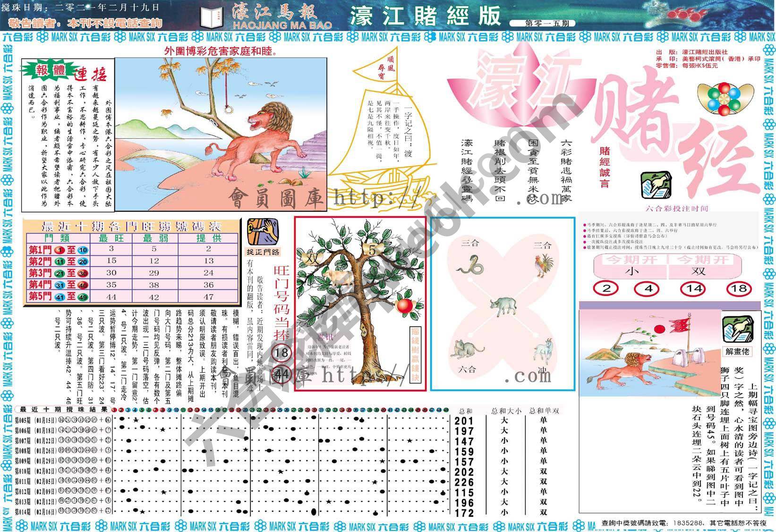Screen dimensions: 776x532
Task: Open the money tree picture
Action: [x=360, y=304]
